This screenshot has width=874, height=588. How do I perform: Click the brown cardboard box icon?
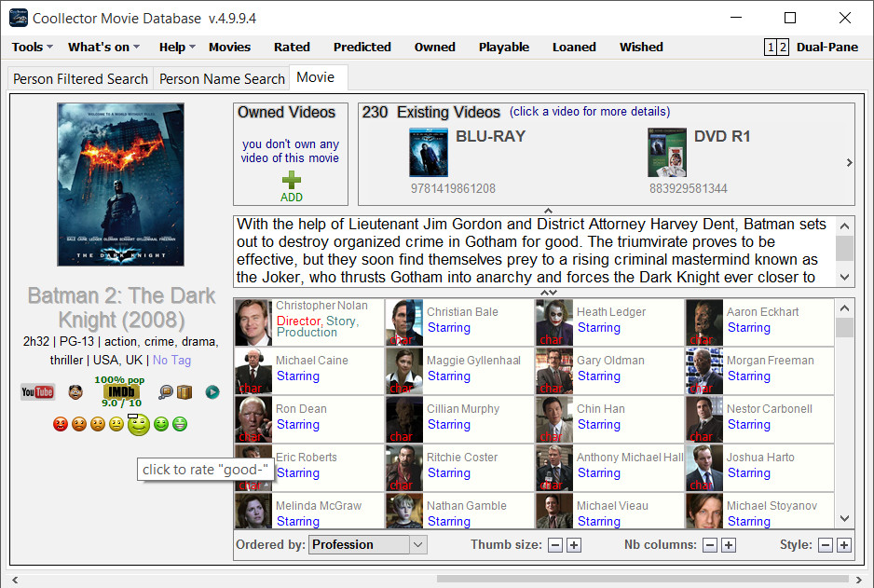coord(184,392)
